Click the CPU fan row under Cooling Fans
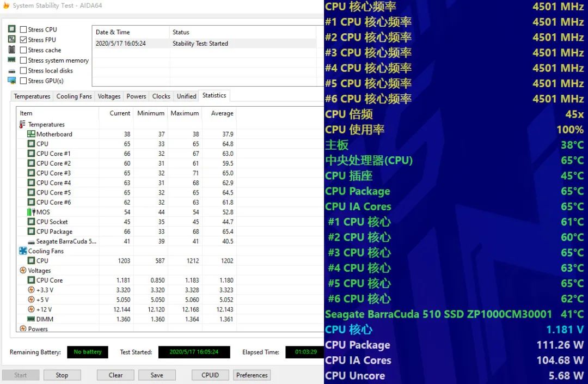The width and height of the screenshot is (588, 384). (126, 260)
